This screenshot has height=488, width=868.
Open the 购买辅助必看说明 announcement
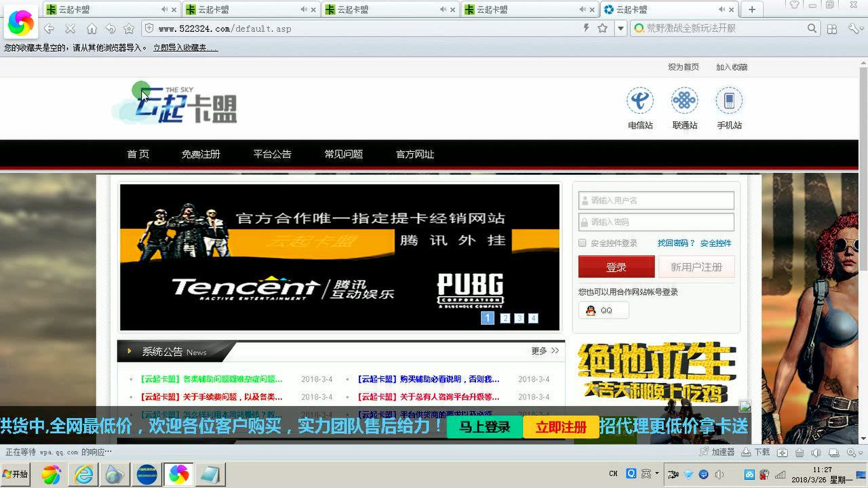pos(428,379)
